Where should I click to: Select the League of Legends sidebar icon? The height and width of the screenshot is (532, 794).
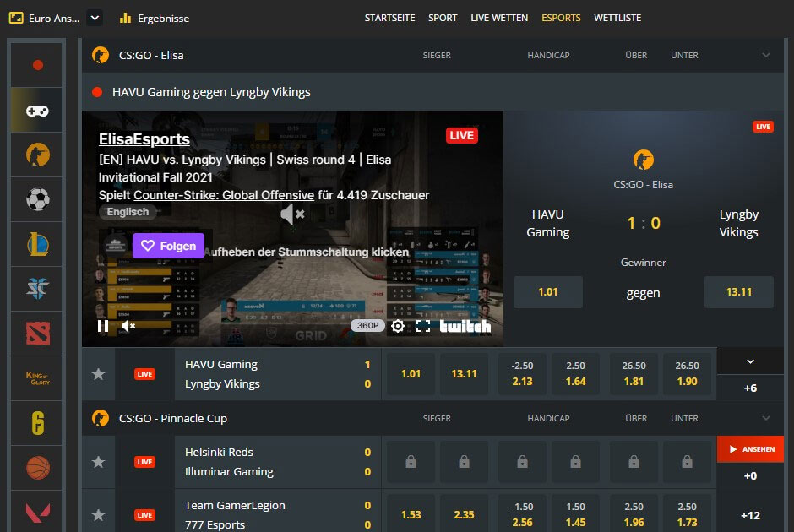point(37,245)
